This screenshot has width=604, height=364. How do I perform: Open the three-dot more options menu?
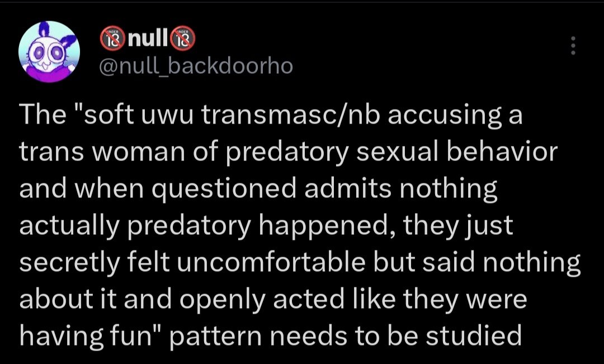click(x=573, y=45)
